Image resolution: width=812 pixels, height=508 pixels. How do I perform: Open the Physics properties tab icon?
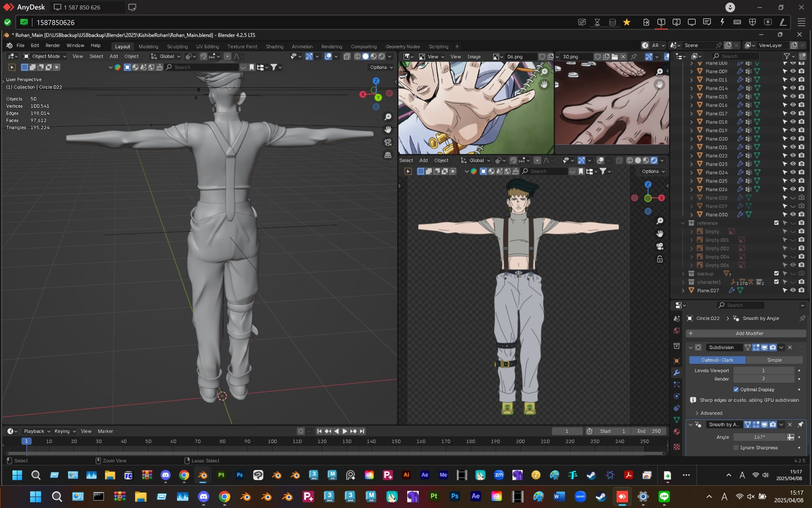(x=677, y=397)
